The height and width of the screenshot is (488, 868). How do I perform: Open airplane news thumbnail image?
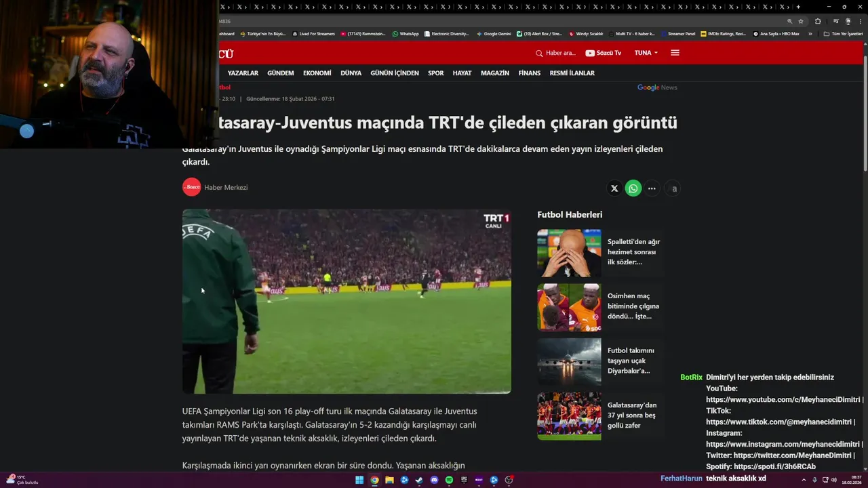click(x=569, y=362)
